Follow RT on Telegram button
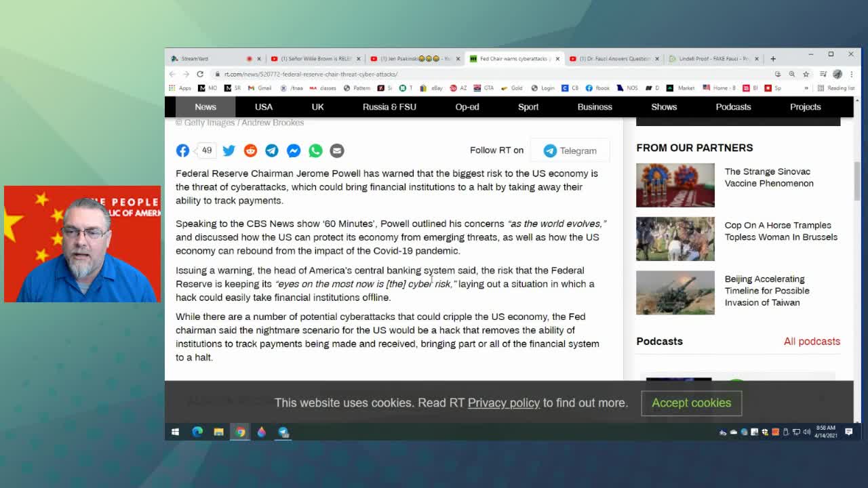The width and height of the screenshot is (868, 488). [x=569, y=150]
